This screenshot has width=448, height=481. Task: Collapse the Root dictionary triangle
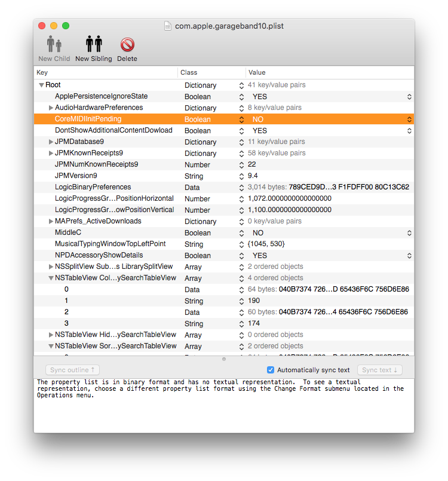pos(41,85)
